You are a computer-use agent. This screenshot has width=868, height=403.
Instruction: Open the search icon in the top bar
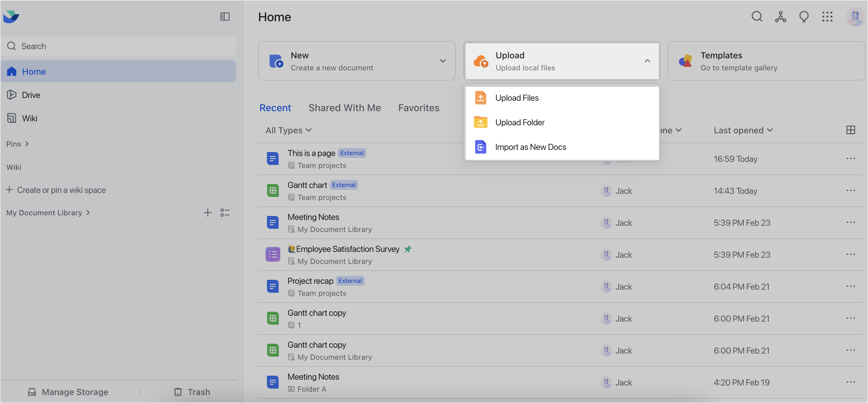[x=757, y=17]
